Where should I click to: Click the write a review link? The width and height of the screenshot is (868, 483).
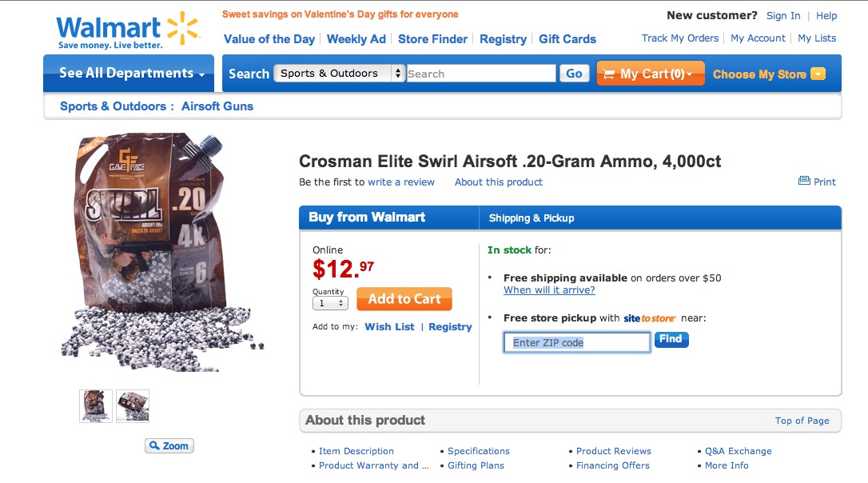coord(401,182)
